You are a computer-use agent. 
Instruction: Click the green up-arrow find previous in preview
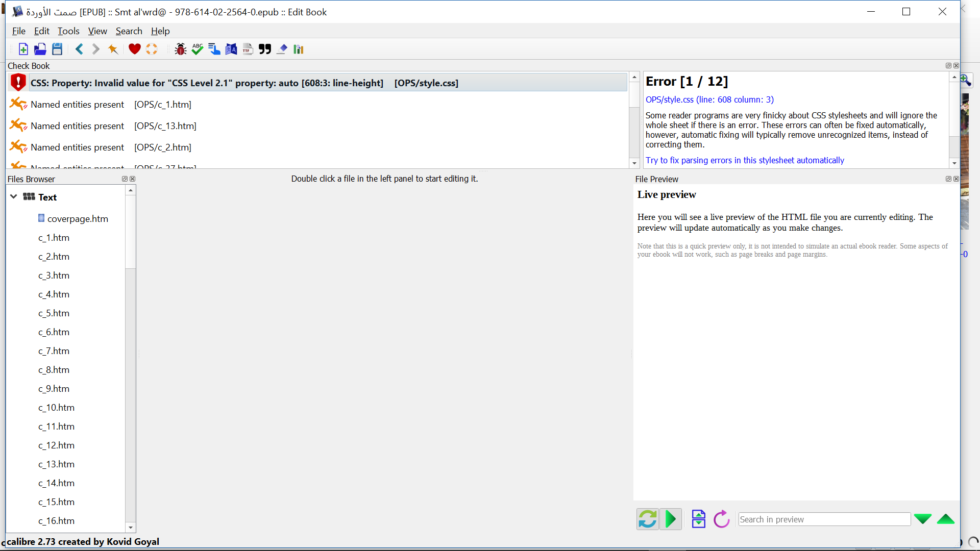[945, 519]
